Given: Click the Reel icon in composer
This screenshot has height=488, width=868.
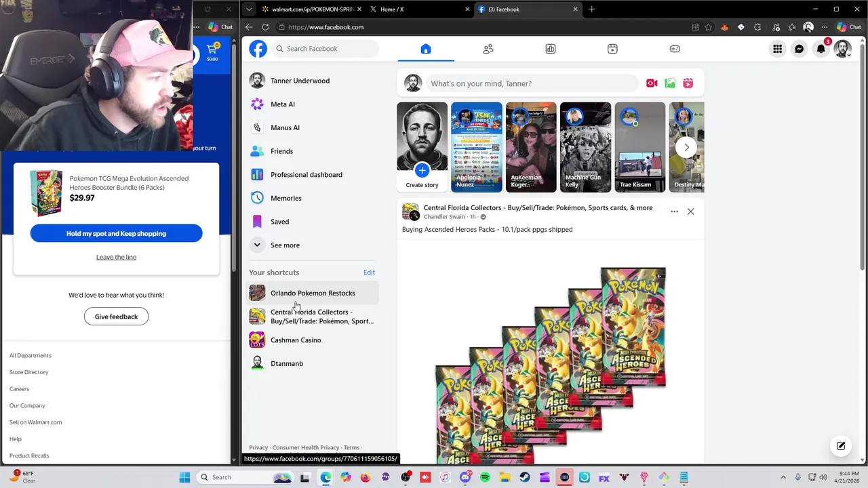Looking at the screenshot, I should tap(688, 83).
